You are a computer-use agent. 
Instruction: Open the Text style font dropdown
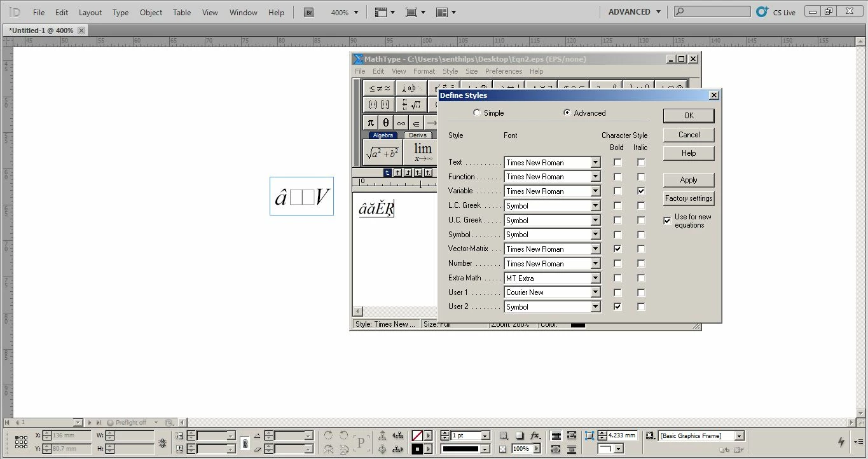tap(595, 162)
